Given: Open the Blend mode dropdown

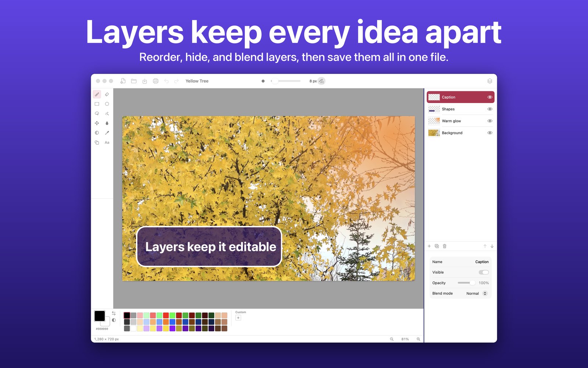Looking at the screenshot, I should point(477,293).
